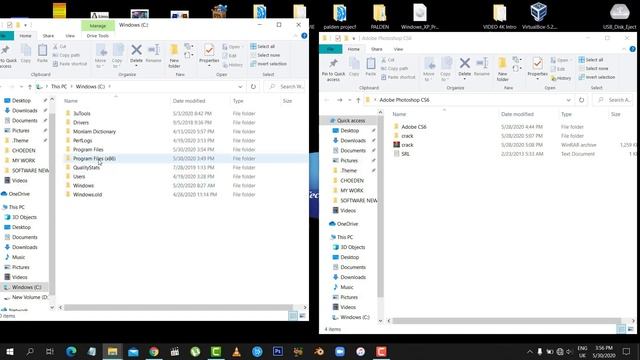Switch to large icons view in Photoshop CS6 window

[631, 329]
